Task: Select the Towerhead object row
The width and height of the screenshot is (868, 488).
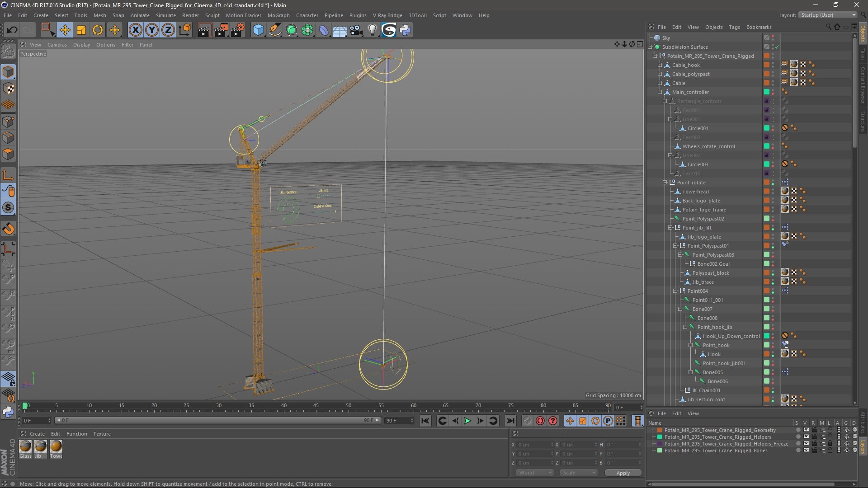Action: point(695,192)
